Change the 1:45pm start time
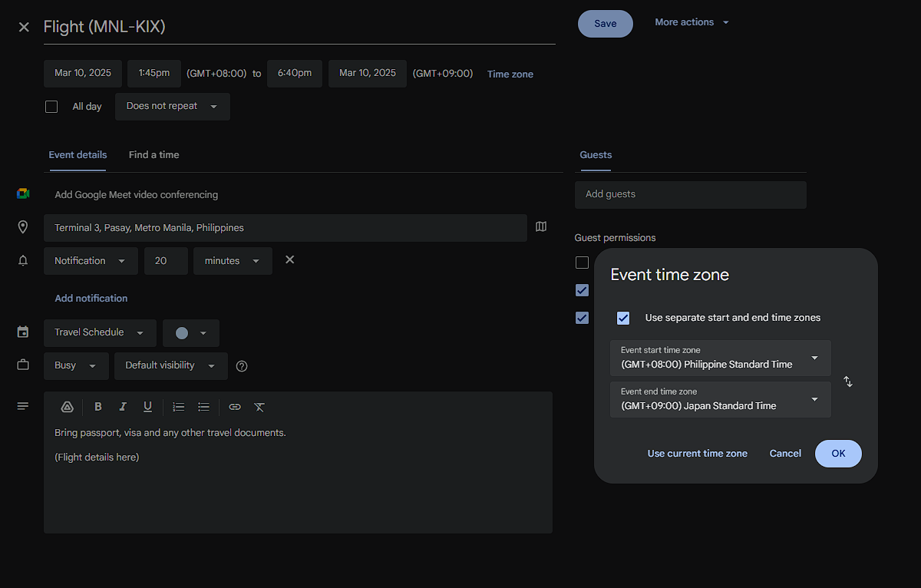Image resolution: width=921 pixels, height=588 pixels. tap(154, 74)
